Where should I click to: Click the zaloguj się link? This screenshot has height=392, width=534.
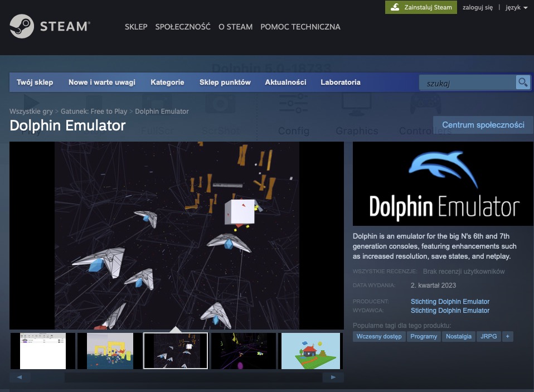tap(478, 7)
